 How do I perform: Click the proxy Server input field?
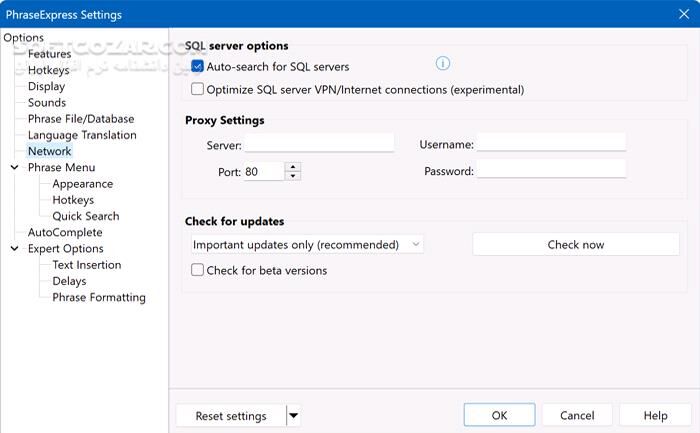point(319,144)
